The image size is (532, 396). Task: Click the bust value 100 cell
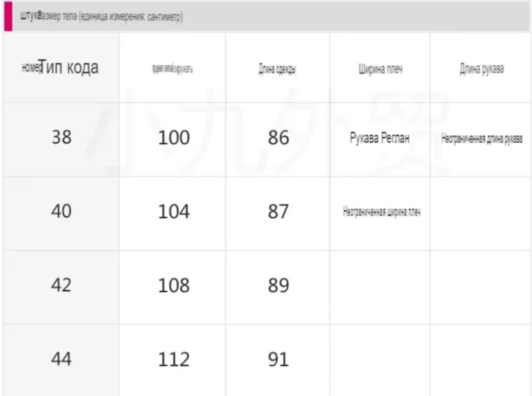173,139
